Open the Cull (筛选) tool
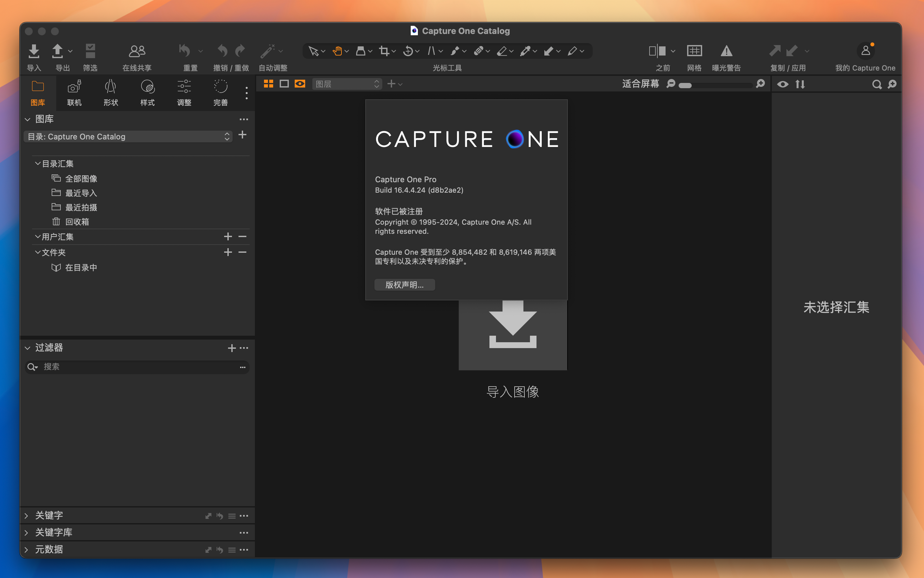This screenshot has height=578, width=924. click(90, 51)
